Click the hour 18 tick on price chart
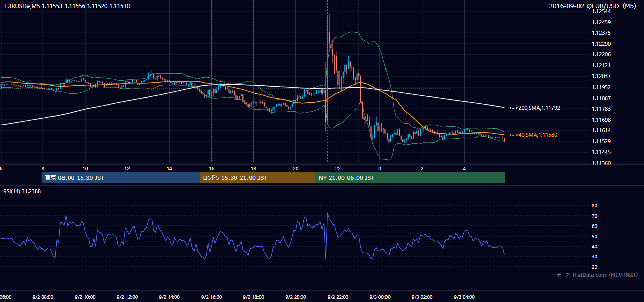This screenshot has width=644, height=302. click(253, 168)
